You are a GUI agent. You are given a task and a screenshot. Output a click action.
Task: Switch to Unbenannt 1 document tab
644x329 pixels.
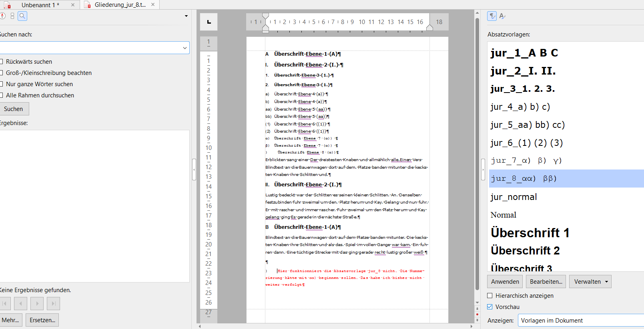point(40,5)
